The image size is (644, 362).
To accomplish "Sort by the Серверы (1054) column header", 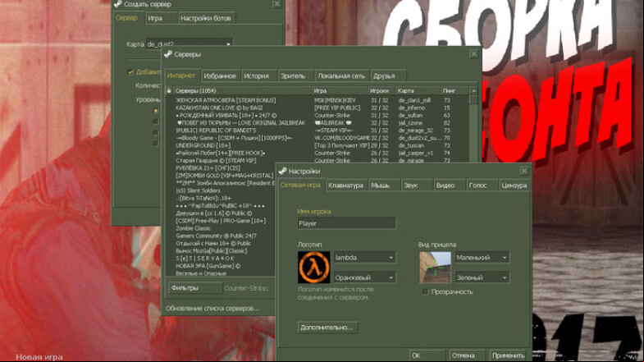I will tap(241, 90).
